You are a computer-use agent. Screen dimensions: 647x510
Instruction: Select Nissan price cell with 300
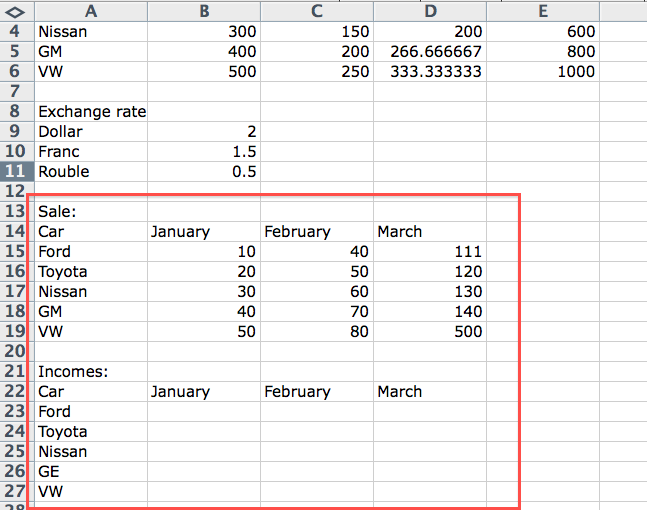pyautogui.click(x=204, y=31)
